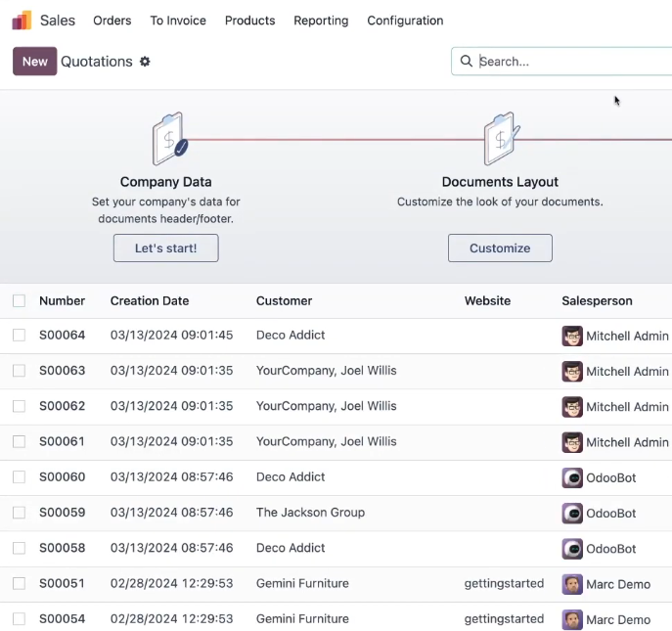This screenshot has width=672, height=631.
Task: Select the checkbox for quotation S00064
Action: (19, 335)
